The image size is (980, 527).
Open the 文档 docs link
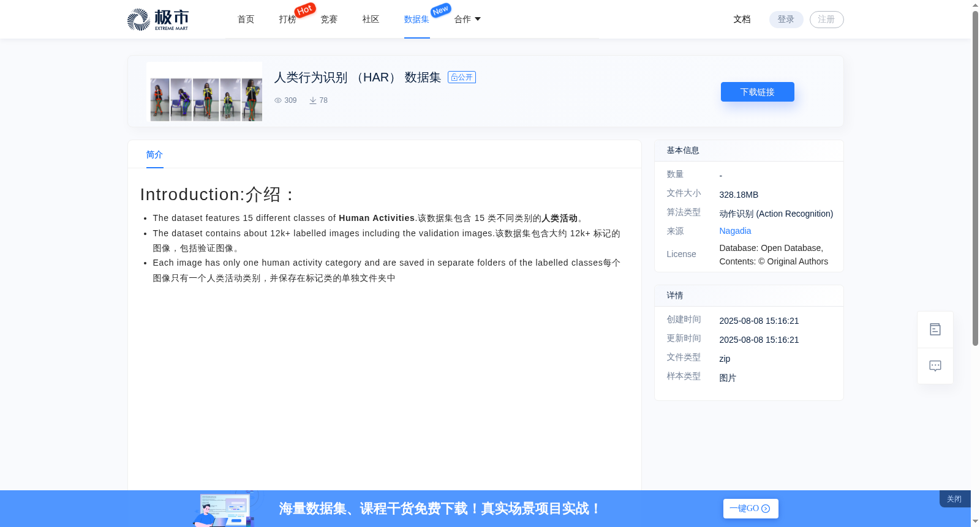pyautogui.click(x=742, y=20)
